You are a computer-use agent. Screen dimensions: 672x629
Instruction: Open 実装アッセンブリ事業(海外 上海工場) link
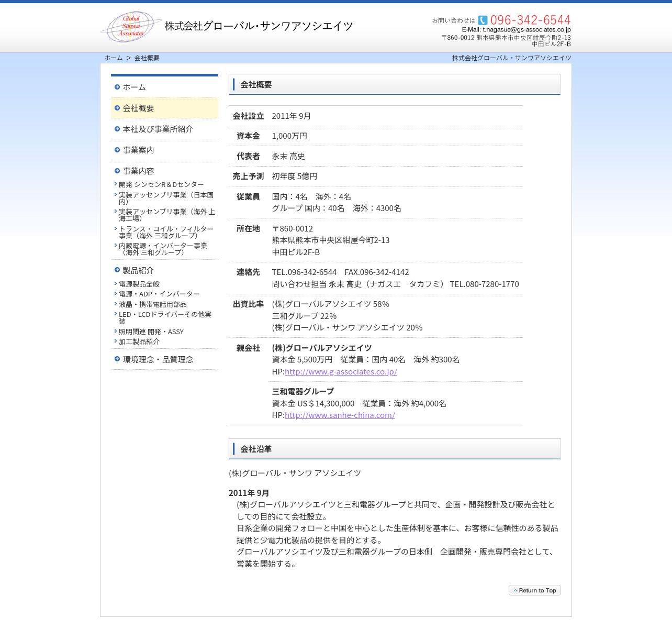pyautogui.click(x=167, y=215)
